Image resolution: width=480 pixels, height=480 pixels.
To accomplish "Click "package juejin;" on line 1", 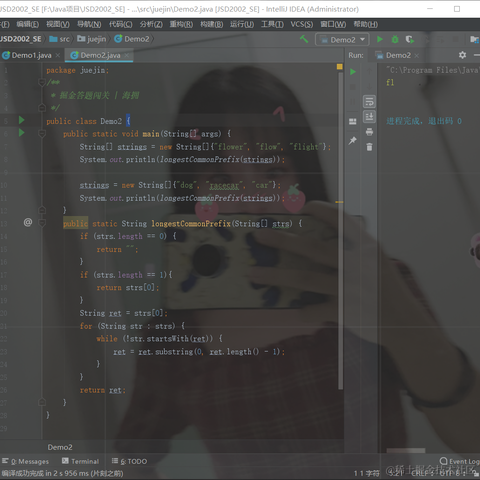I will (x=77, y=70).
